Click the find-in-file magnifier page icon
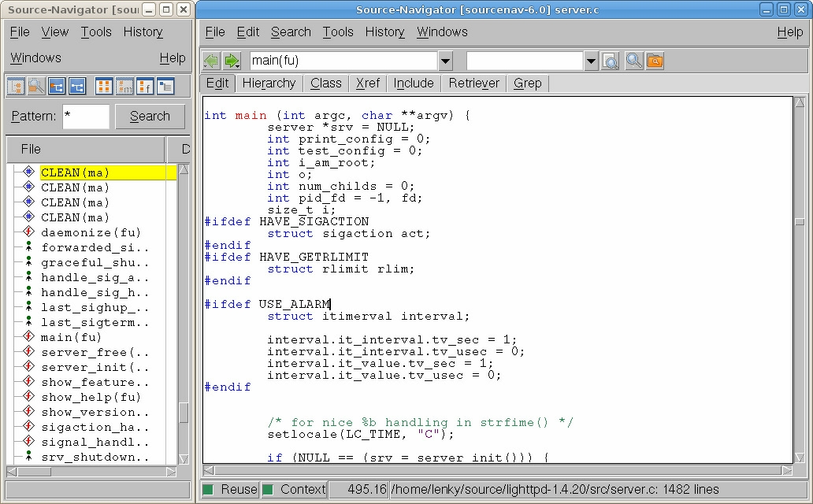Screen dimensions: 813x504 click(611, 61)
